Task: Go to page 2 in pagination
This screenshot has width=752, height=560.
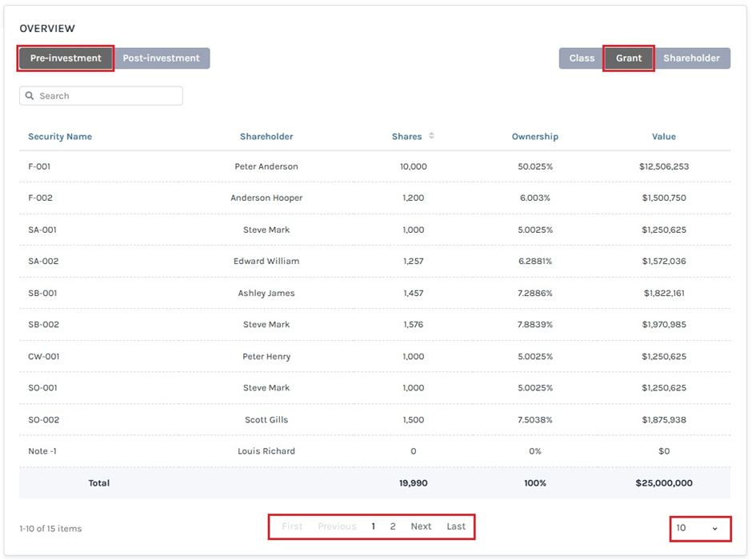Action: pos(393,526)
